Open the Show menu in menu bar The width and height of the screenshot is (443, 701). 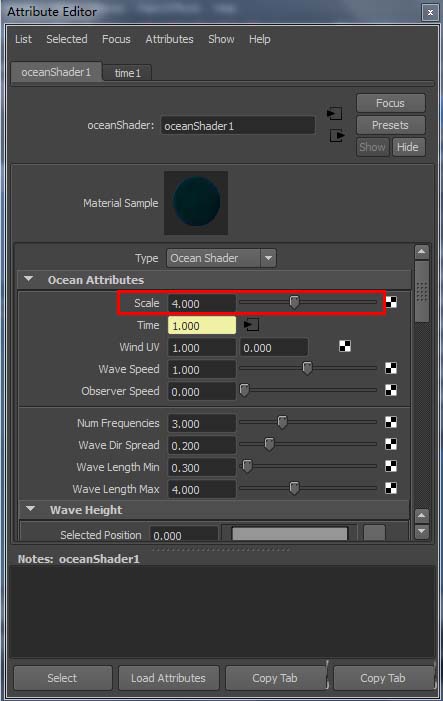[221, 39]
